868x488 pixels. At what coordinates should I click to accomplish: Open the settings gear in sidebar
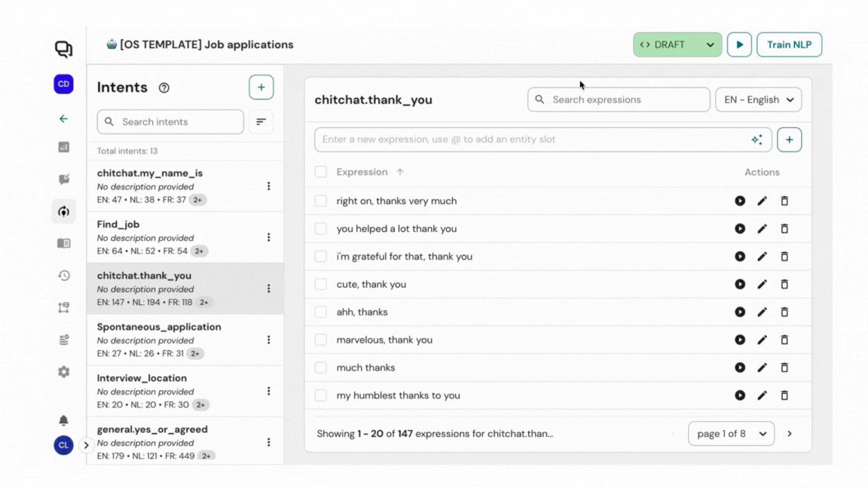click(x=64, y=372)
